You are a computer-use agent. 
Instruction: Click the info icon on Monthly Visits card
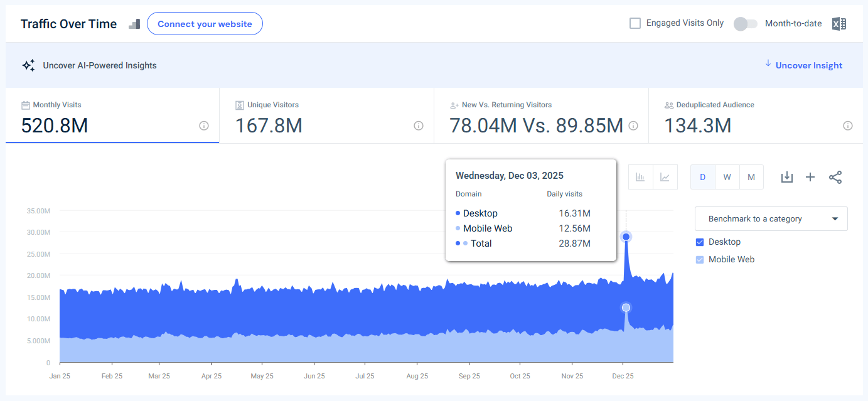click(x=204, y=126)
